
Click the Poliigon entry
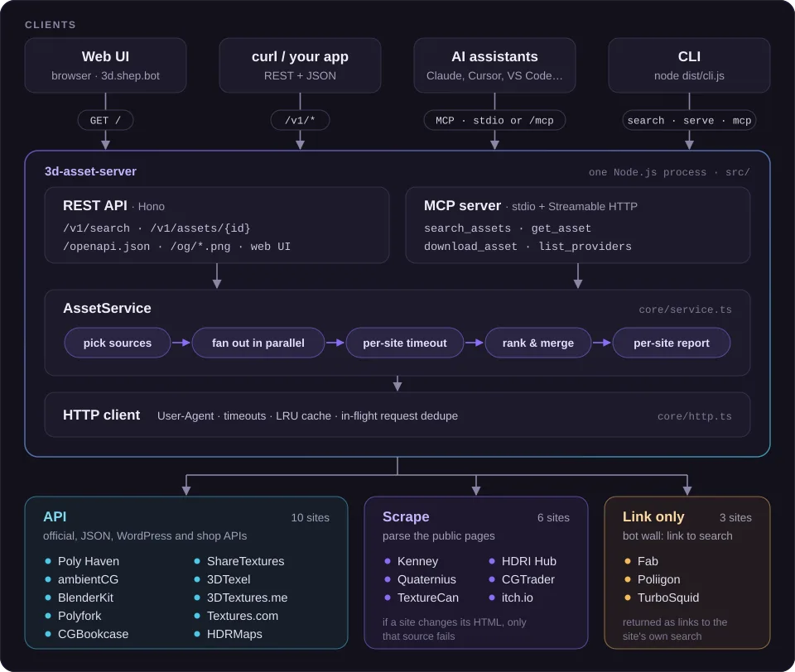click(658, 579)
